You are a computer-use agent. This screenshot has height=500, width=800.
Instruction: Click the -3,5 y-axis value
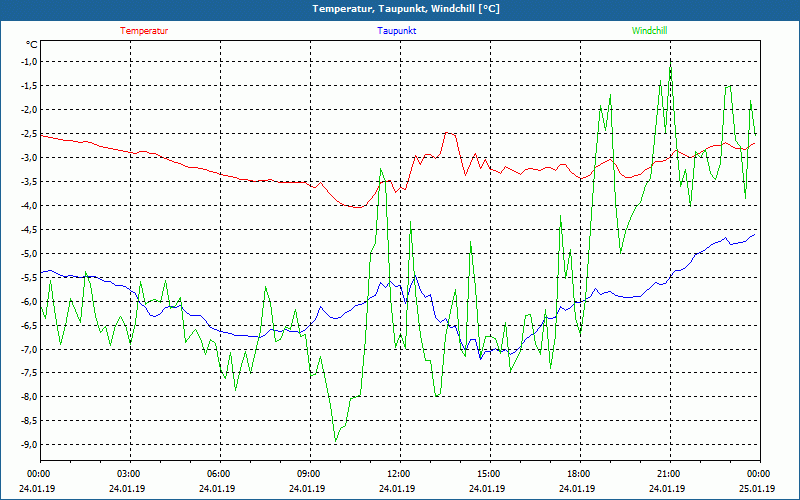point(28,182)
